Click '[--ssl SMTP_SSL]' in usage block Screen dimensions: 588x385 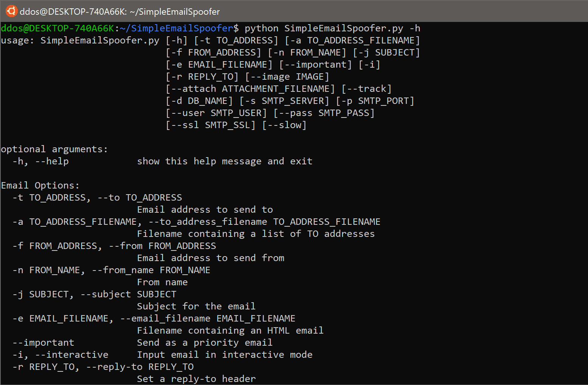point(211,125)
